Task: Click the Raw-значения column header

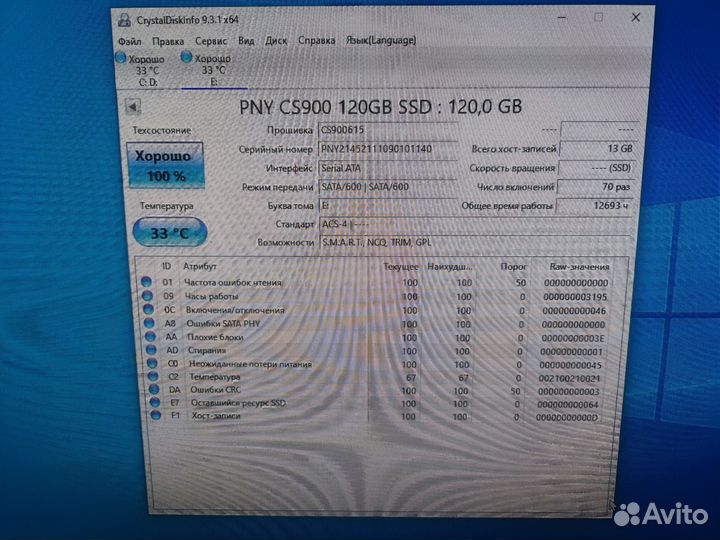Action: [x=579, y=267]
